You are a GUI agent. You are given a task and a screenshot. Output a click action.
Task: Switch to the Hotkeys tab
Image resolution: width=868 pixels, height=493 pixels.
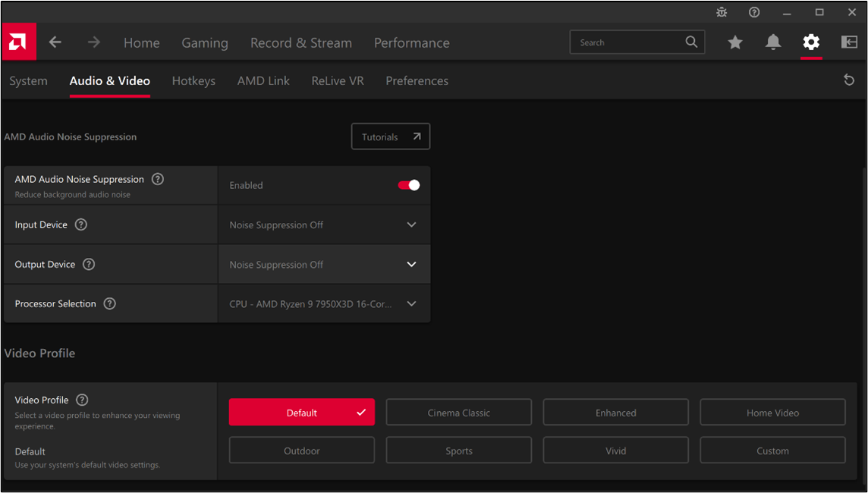pyautogui.click(x=193, y=81)
